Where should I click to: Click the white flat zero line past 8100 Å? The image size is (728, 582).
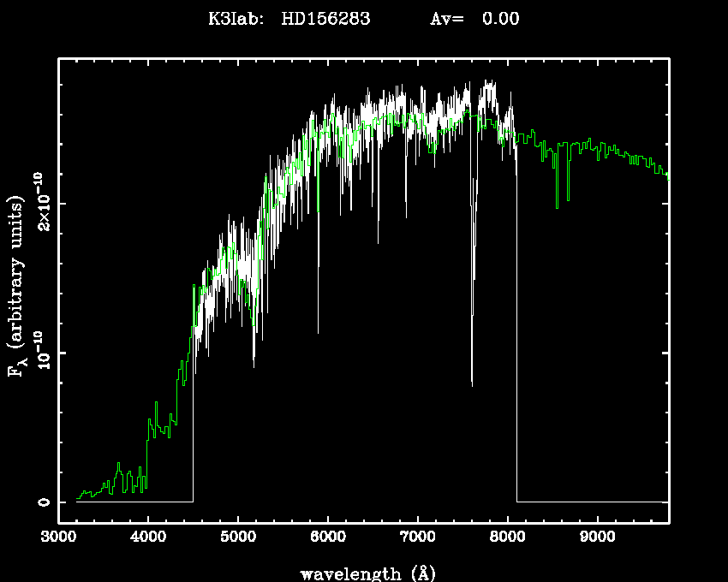[591, 502]
